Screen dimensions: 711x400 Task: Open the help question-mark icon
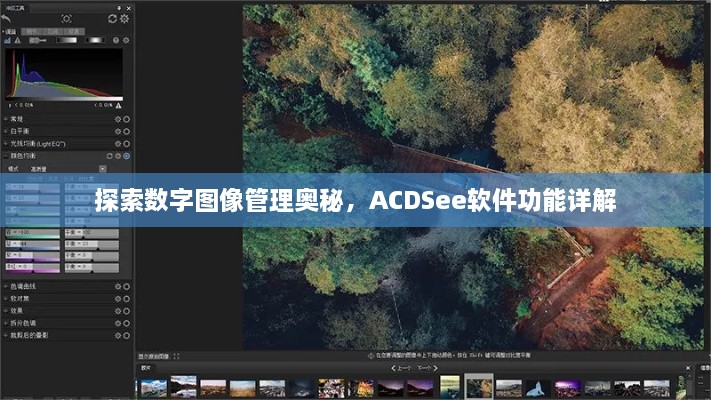pos(116,40)
